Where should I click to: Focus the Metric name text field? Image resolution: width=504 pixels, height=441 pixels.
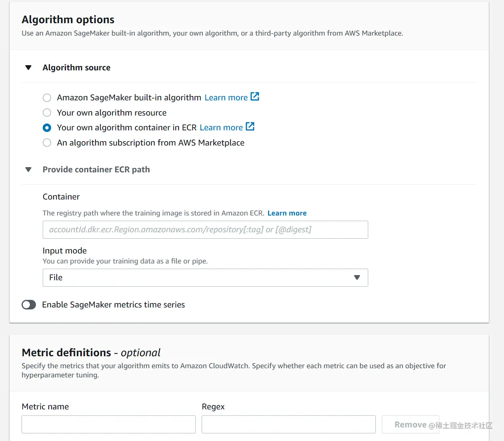(x=108, y=425)
